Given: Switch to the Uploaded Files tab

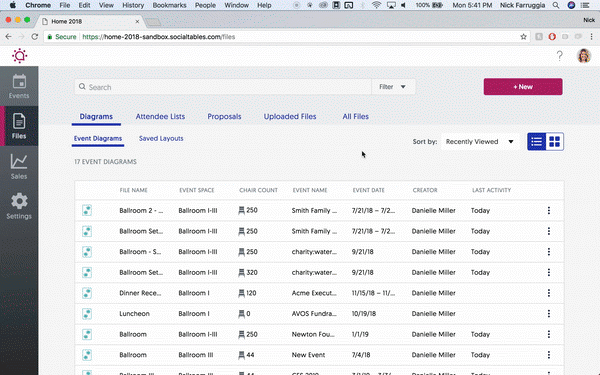Looking at the screenshot, I should (x=290, y=117).
